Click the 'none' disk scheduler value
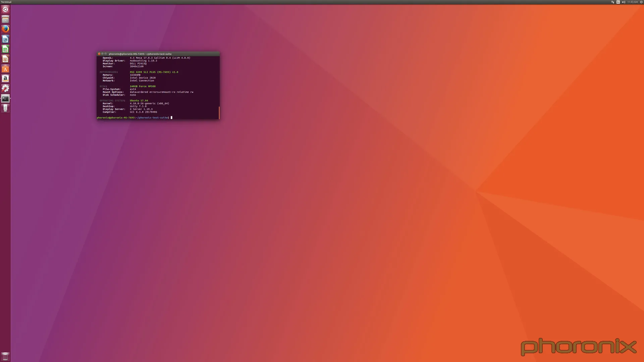 coord(133,95)
